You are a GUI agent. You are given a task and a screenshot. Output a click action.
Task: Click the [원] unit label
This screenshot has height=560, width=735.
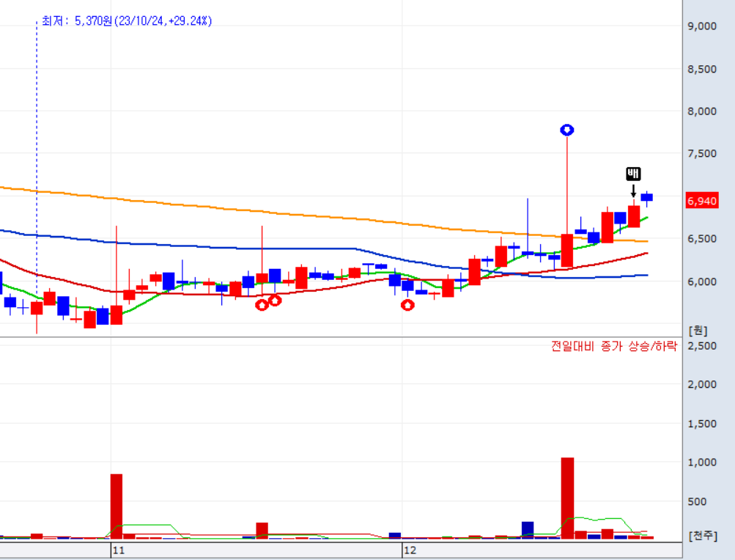coord(698,330)
